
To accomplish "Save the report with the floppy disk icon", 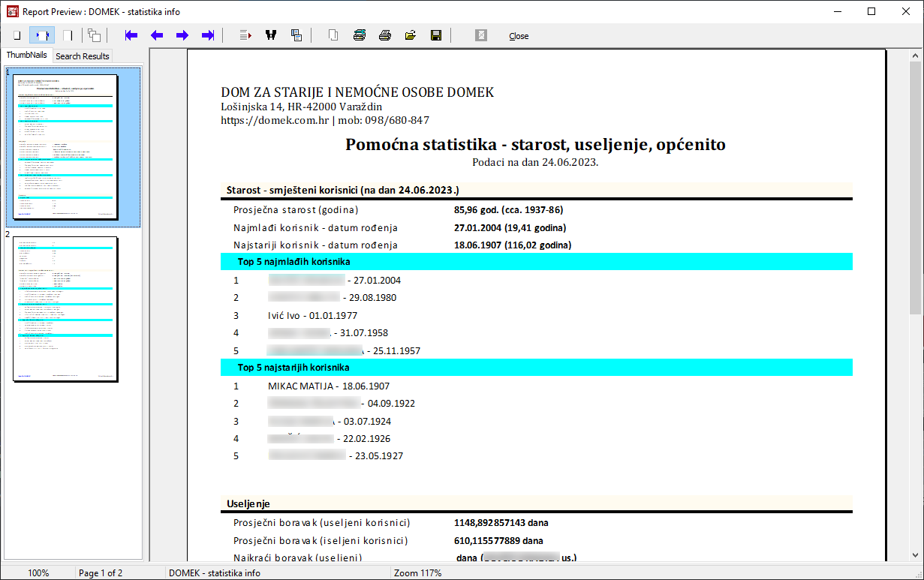I will (x=435, y=35).
